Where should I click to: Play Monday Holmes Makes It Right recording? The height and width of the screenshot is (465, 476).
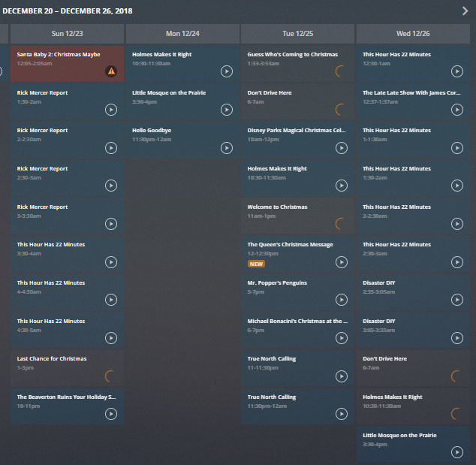(227, 71)
